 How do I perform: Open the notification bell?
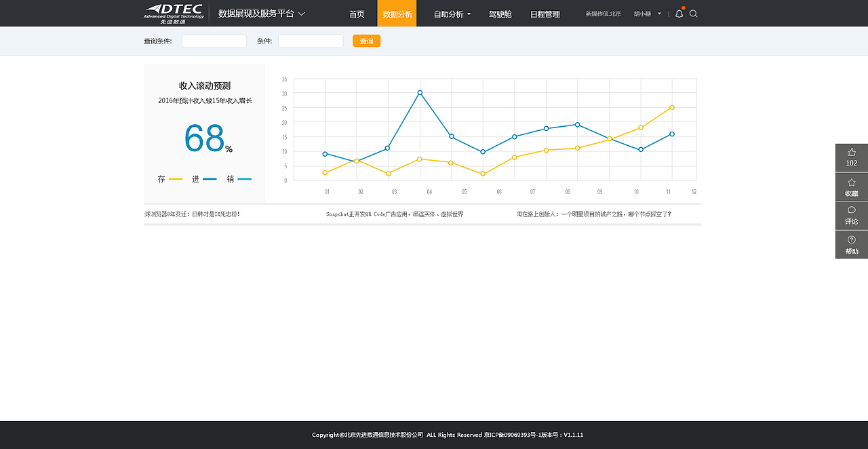(x=679, y=14)
